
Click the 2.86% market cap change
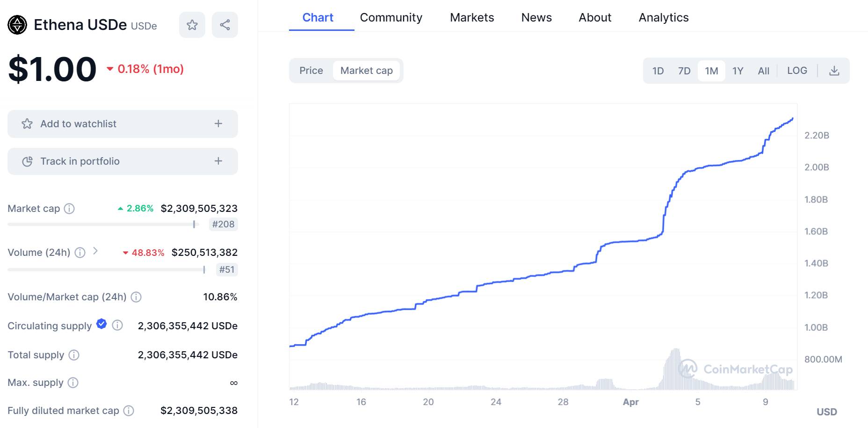136,209
